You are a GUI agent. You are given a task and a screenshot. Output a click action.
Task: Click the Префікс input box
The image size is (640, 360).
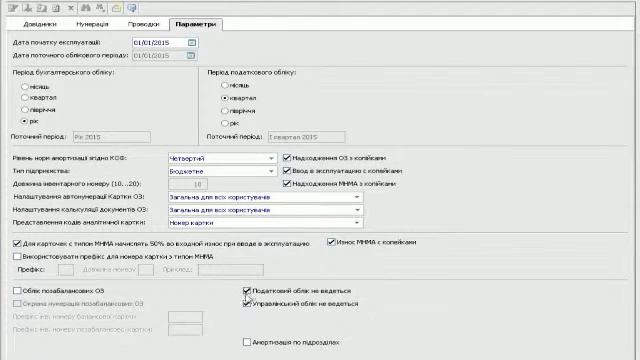[66, 270]
